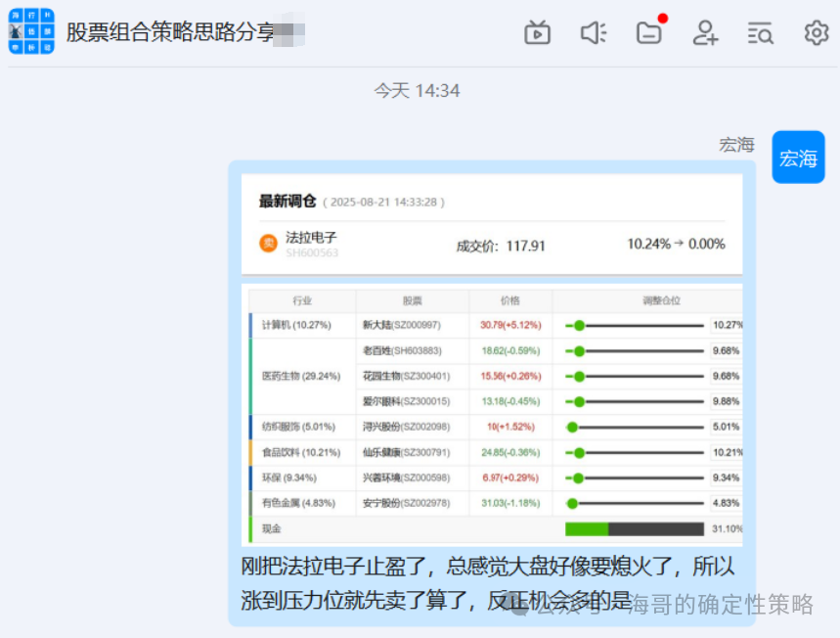
Task: Click the 花园生物 position slider
Action: tap(635, 377)
